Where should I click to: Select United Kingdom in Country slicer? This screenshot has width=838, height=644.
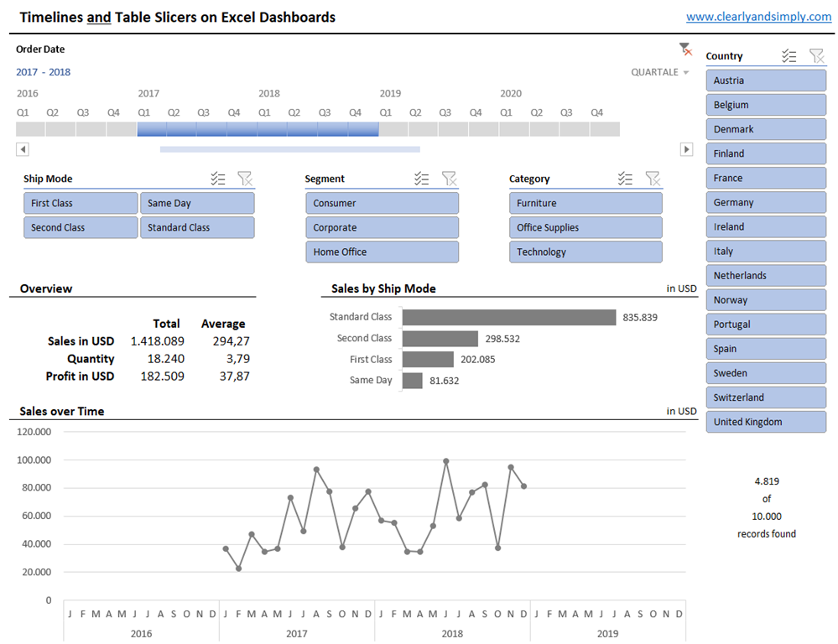click(765, 422)
